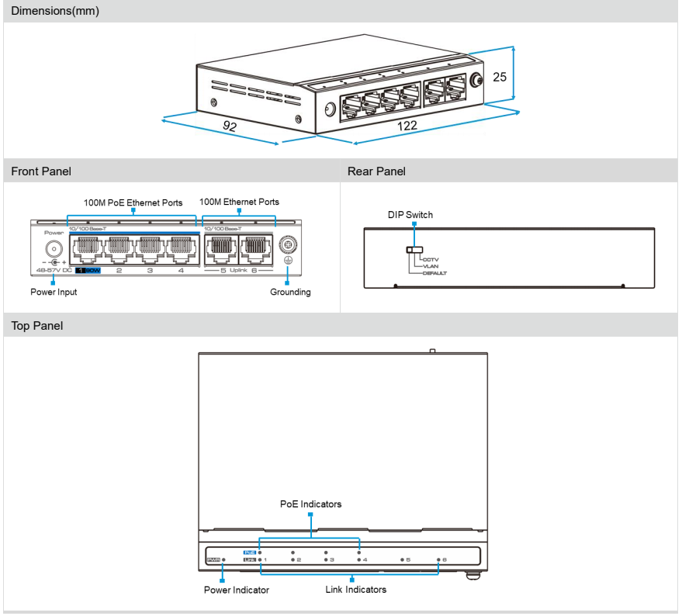Click uplink port 6 on front panel
Screen dimensions: 682x616
coord(254,248)
